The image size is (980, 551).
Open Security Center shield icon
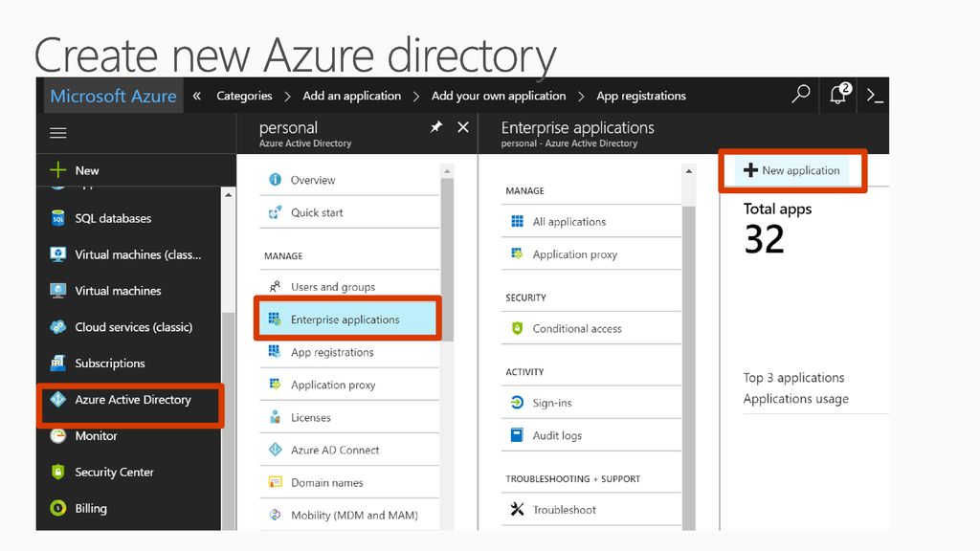click(58, 472)
